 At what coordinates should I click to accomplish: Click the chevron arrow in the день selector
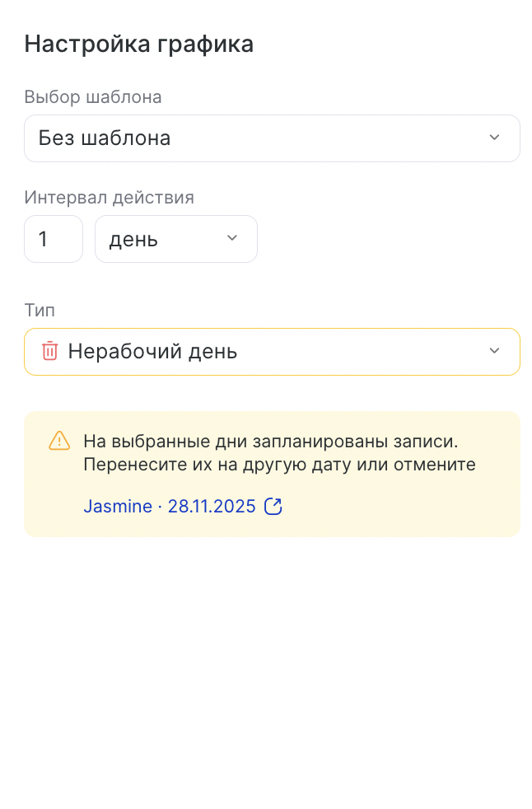coord(232,239)
